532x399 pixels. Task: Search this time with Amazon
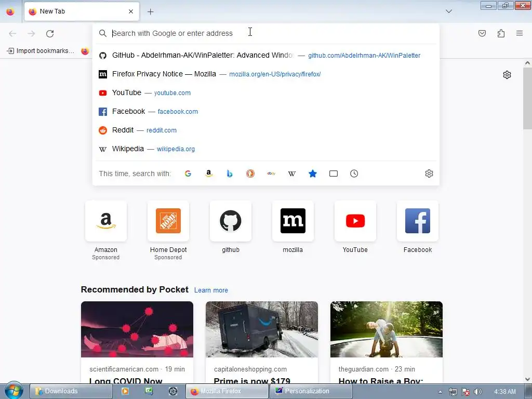click(209, 174)
